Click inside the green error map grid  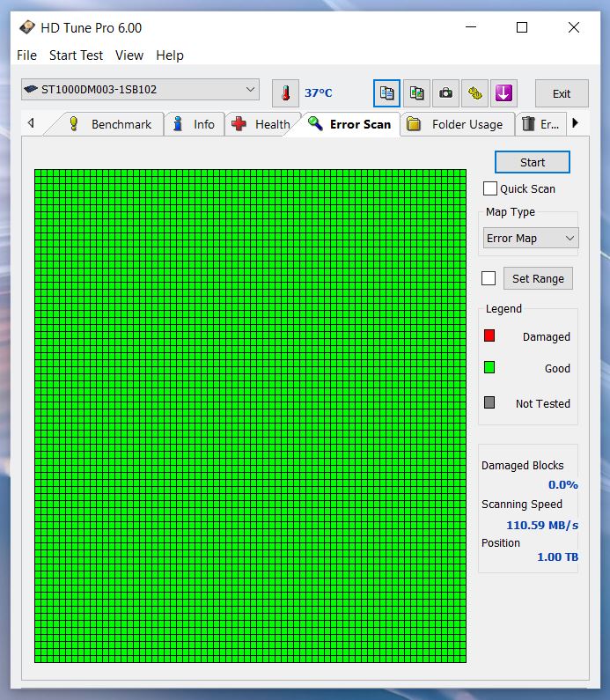pyautogui.click(x=250, y=416)
